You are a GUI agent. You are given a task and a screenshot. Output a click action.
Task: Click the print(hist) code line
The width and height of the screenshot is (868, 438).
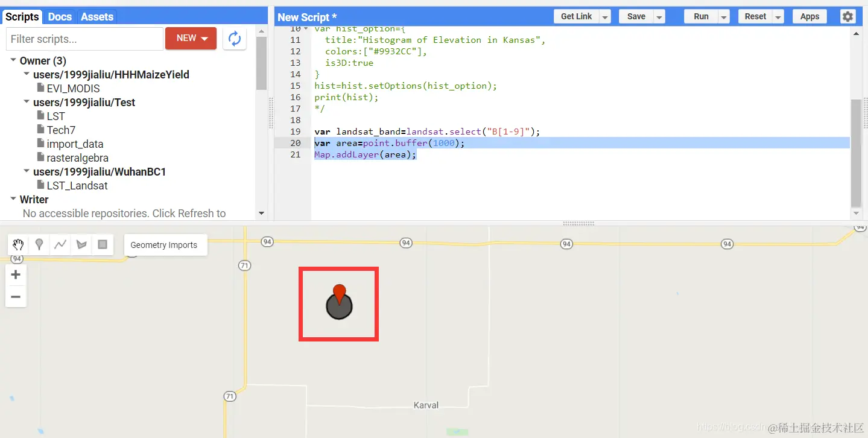point(346,97)
